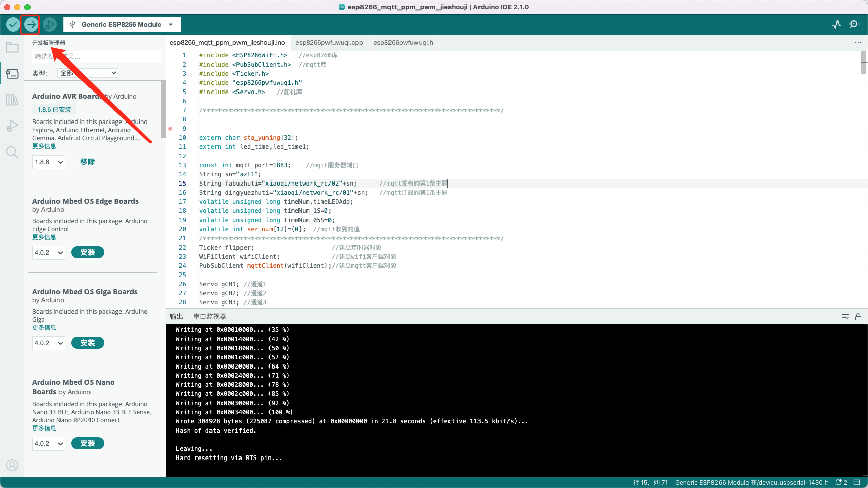868x488 pixels.
Task: Open version dropdown for Mbed OS Nano Boards
Action: click(49, 444)
